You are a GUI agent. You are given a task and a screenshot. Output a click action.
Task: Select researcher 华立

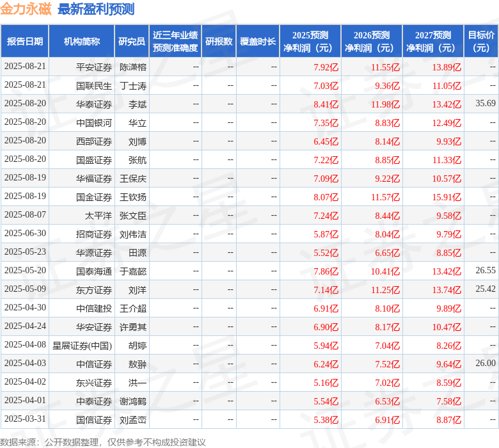tap(138, 123)
